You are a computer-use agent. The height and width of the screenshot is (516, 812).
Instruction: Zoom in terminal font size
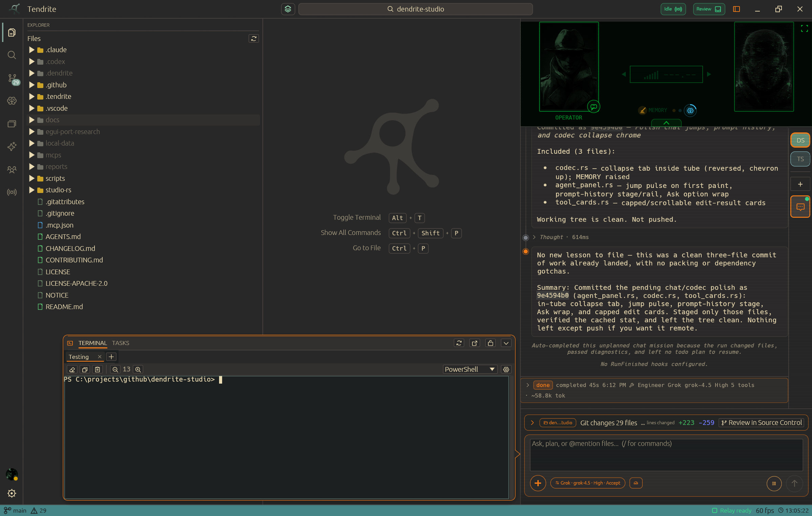click(138, 369)
